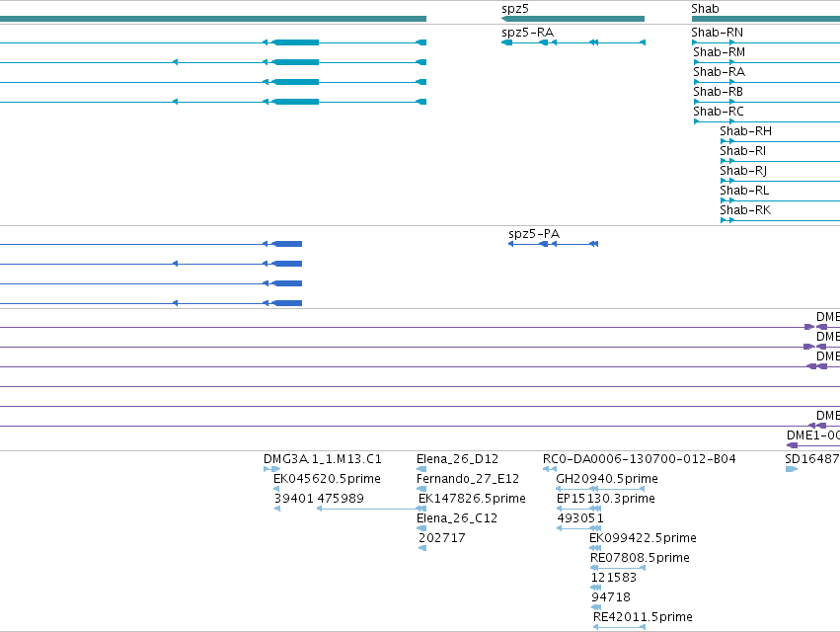Click the 475989 feature label
840x632 pixels.
click(341, 499)
